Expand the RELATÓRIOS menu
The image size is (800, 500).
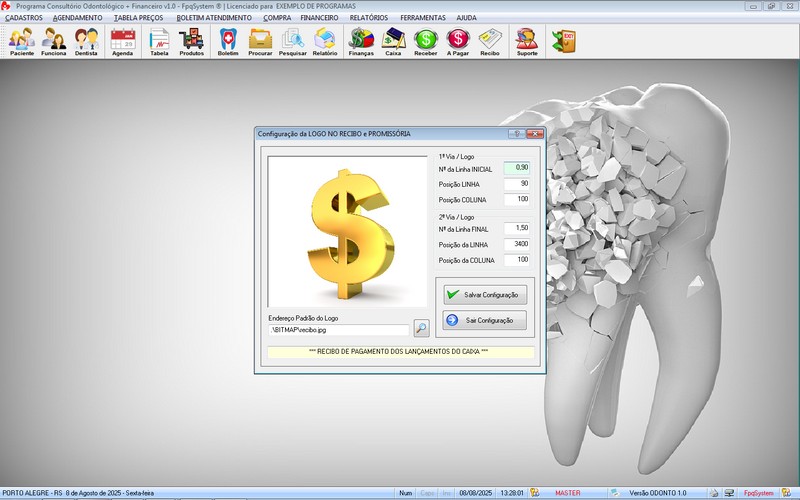(369, 18)
